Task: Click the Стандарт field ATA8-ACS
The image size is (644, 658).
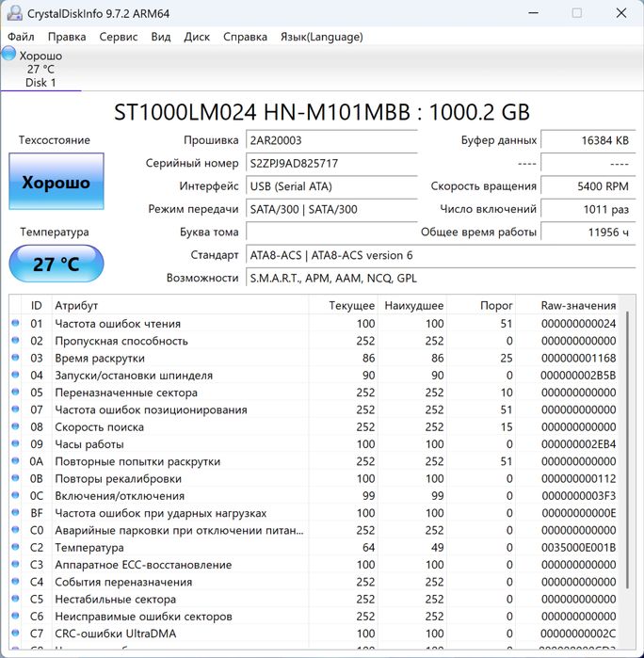Action: (x=441, y=255)
